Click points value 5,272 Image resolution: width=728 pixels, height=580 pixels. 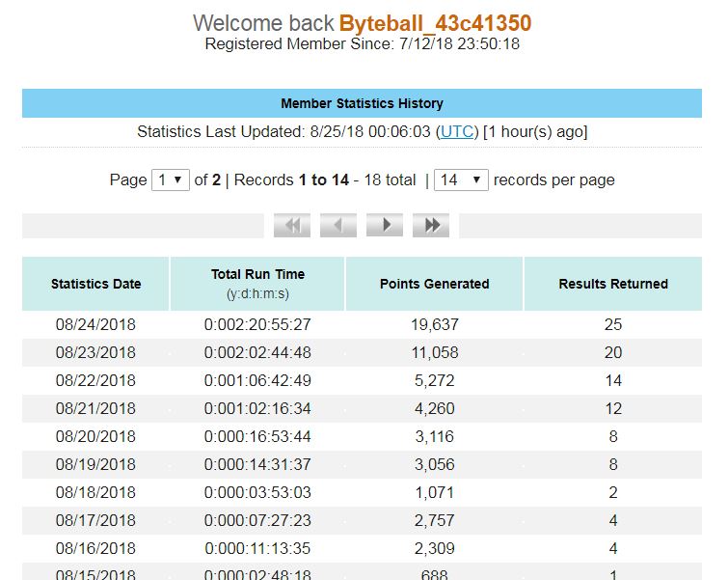click(435, 380)
